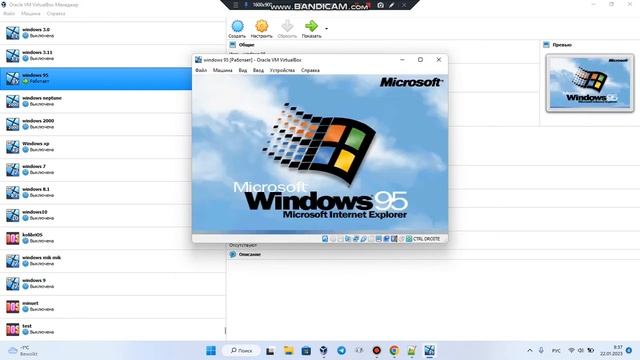The width and height of the screenshot is (640, 360).
Task: Open the taskbar clock and date
Action: tap(611, 351)
